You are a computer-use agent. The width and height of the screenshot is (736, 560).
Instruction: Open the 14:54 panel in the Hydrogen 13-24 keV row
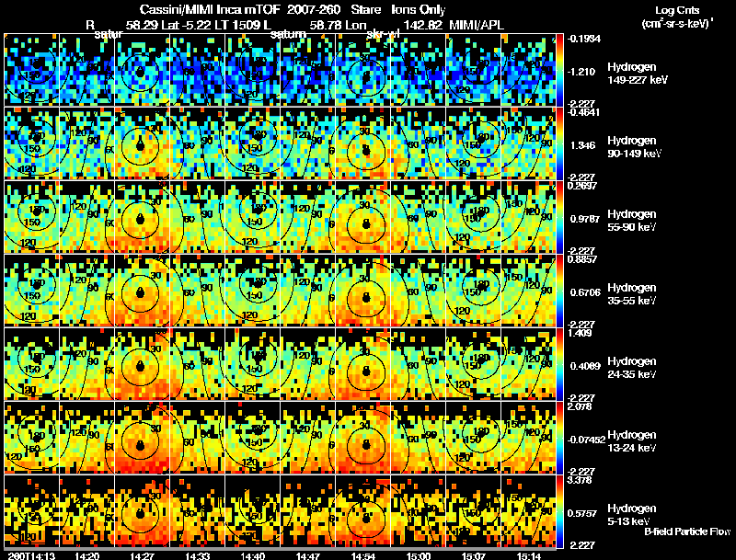(x=362, y=438)
